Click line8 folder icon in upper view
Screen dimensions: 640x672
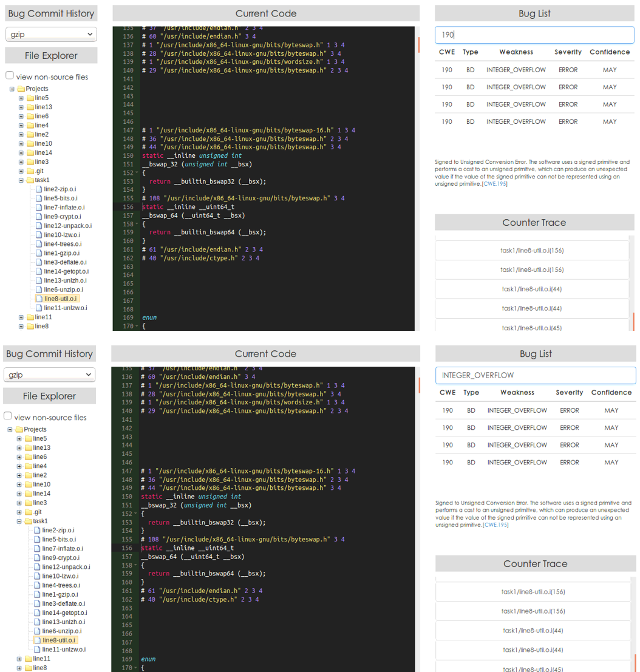pyautogui.click(x=30, y=327)
